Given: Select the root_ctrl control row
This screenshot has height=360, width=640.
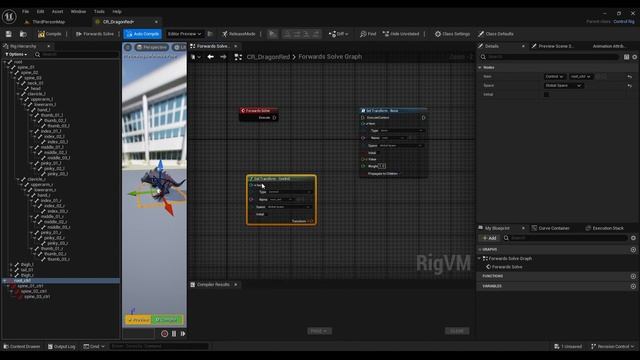Looking at the screenshot, I should pyautogui.click(x=61, y=280).
